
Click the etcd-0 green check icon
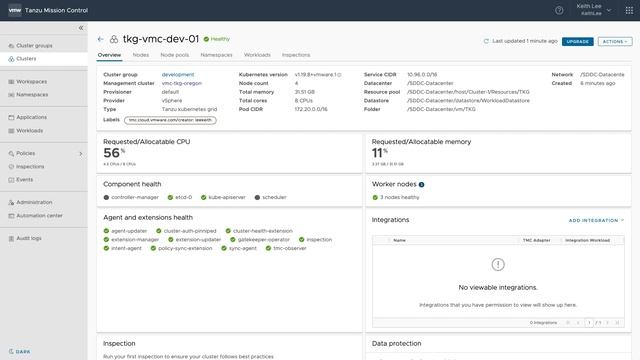coord(170,198)
